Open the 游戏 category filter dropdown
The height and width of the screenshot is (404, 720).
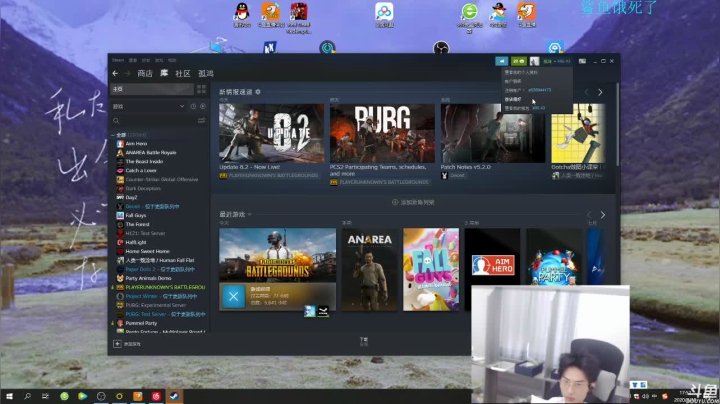pos(148,107)
